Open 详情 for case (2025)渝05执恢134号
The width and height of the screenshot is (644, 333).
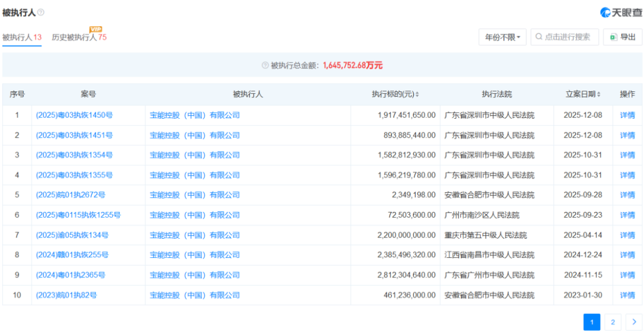[x=627, y=235]
